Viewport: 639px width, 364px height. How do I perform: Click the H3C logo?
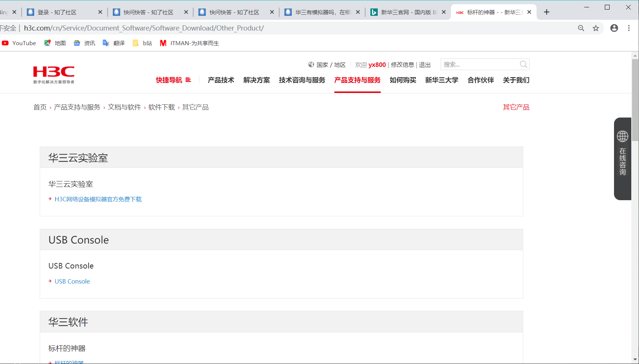point(54,75)
